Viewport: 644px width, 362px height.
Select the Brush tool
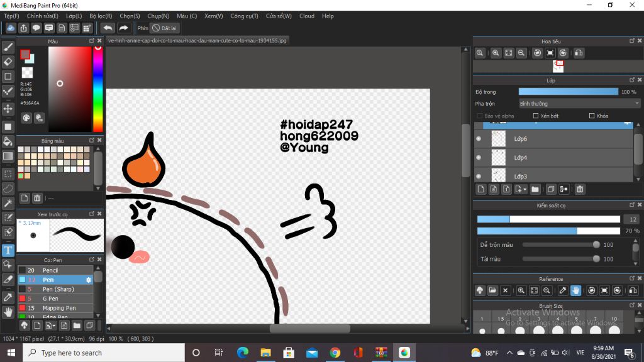pyautogui.click(x=8, y=47)
